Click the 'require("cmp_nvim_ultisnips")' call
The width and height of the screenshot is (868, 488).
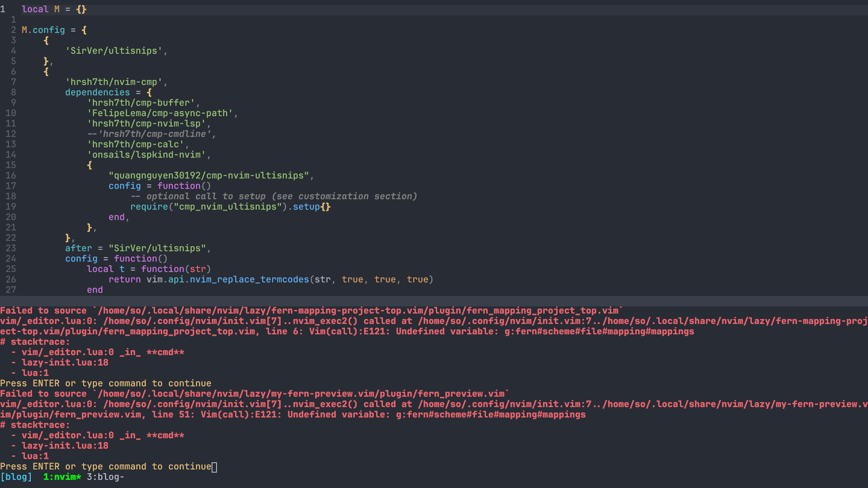tap(209, 206)
